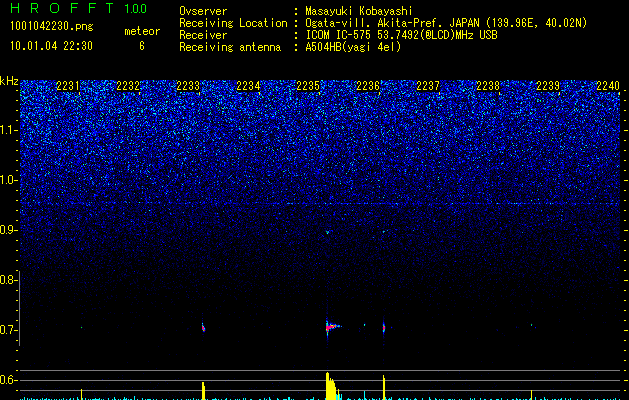Viewport: 629px width, 400px height.
Task: Click the 2232 time marker
Action: coord(128,86)
